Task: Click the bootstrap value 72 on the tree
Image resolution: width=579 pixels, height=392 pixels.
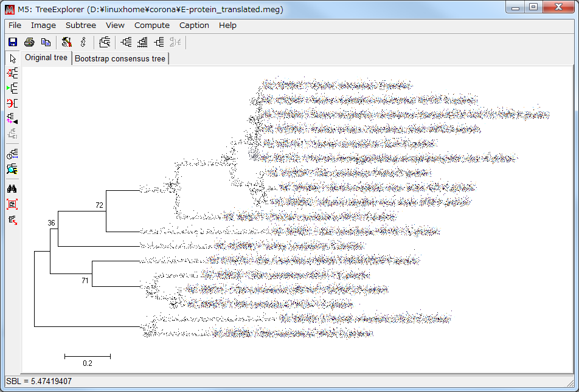Action: (x=99, y=205)
